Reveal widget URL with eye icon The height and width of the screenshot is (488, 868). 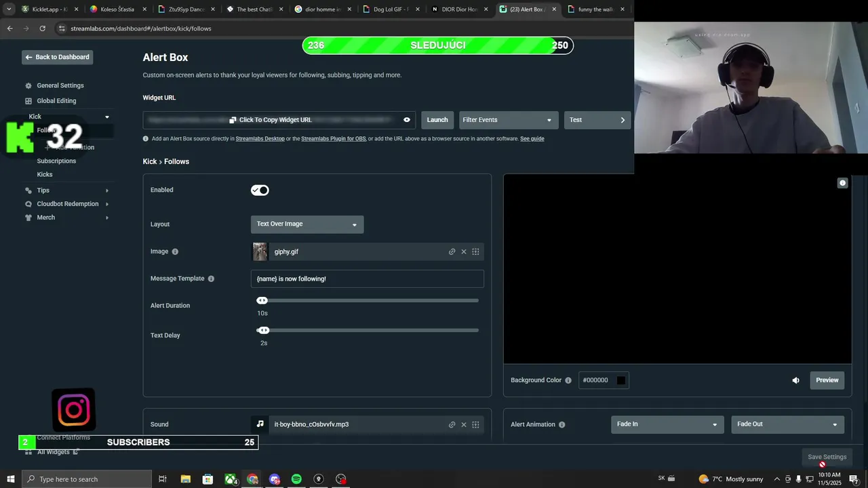407,120
